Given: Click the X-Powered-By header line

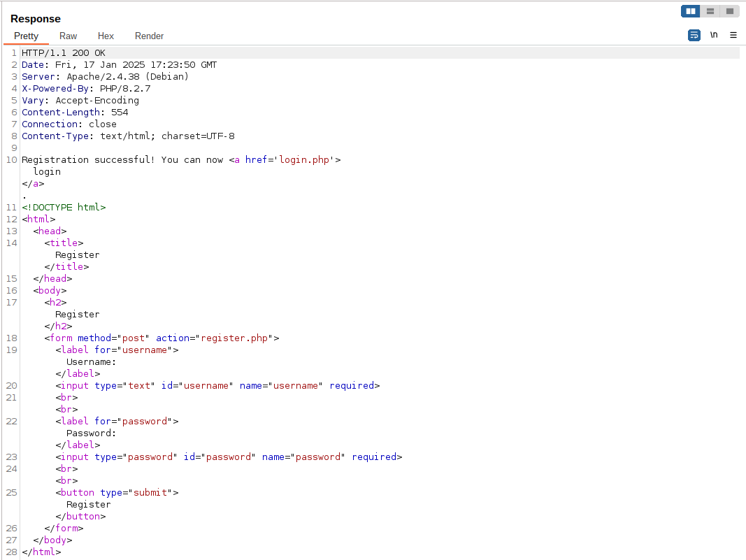Looking at the screenshot, I should pos(86,89).
